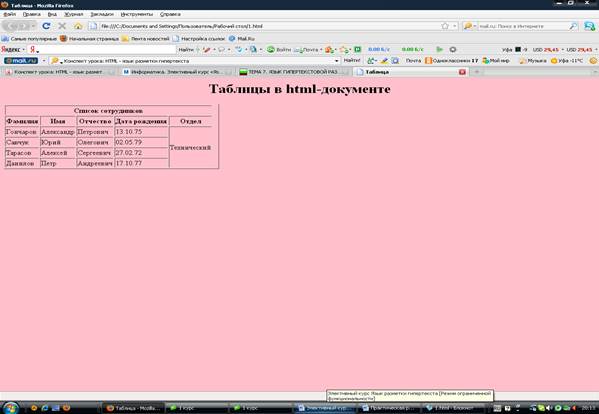
Task: Click the highlighter icon on Mail.ru toolbar
Action: (384, 61)
